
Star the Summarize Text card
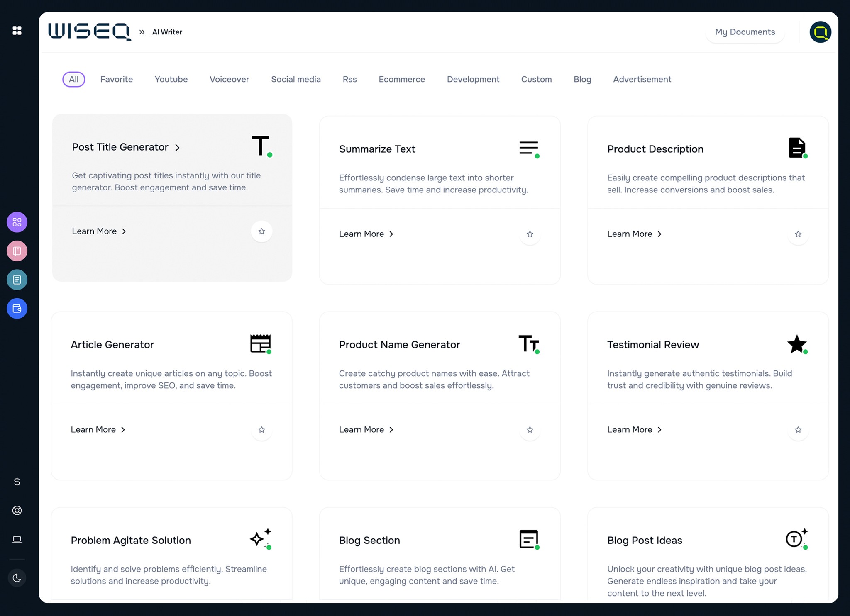(x=530, y=234)
